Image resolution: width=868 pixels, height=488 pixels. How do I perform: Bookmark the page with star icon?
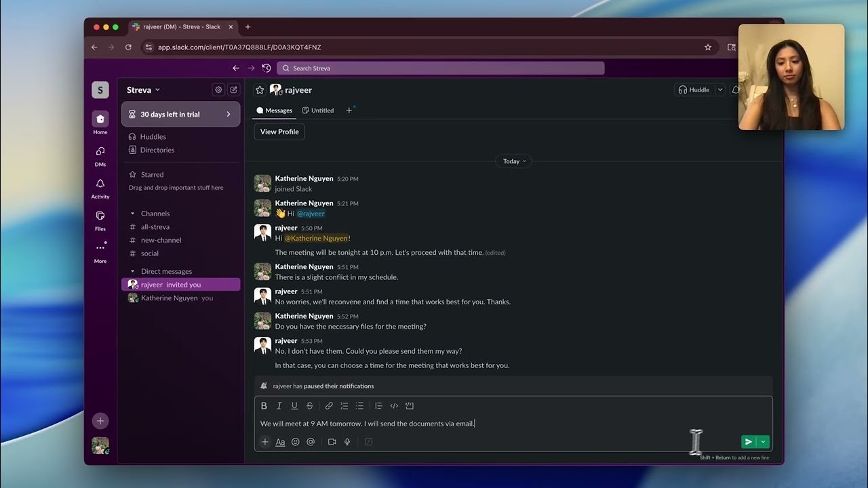pyautogui.click(x=708, y=47)
